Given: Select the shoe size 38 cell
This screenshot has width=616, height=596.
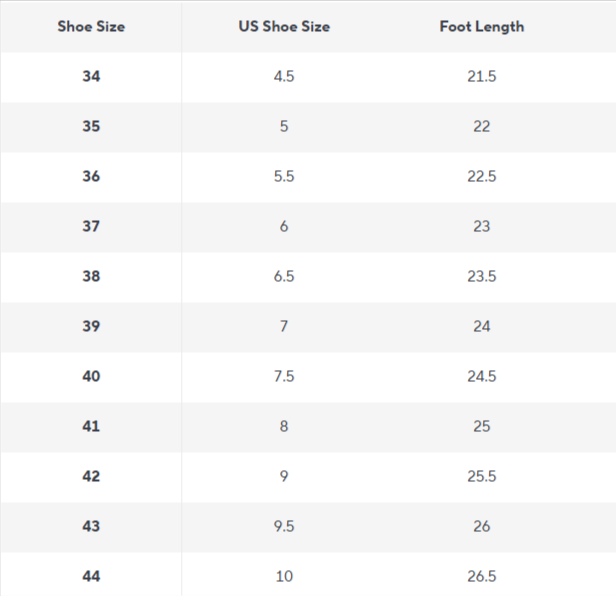Looking at the screenshot, I should tap(91, 277).
